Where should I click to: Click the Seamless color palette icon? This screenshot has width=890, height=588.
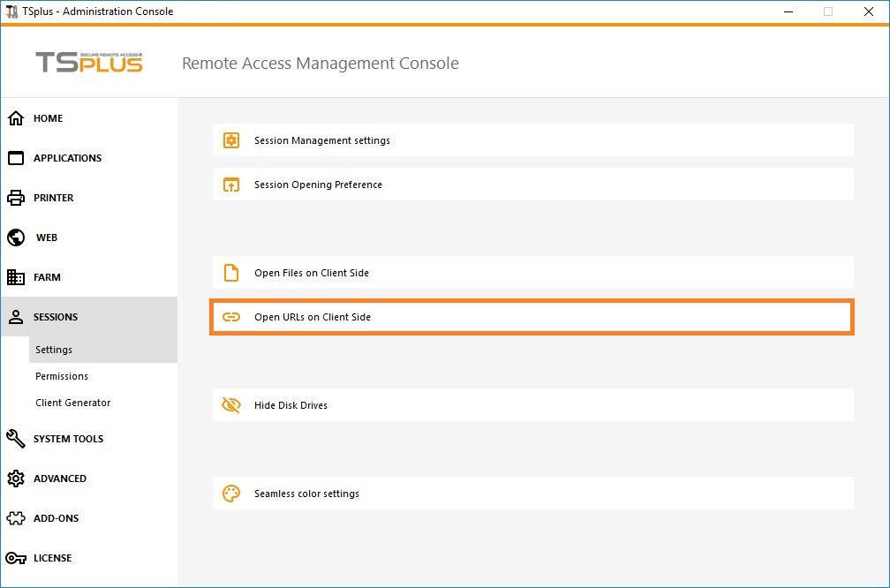(x=231, y=494)
